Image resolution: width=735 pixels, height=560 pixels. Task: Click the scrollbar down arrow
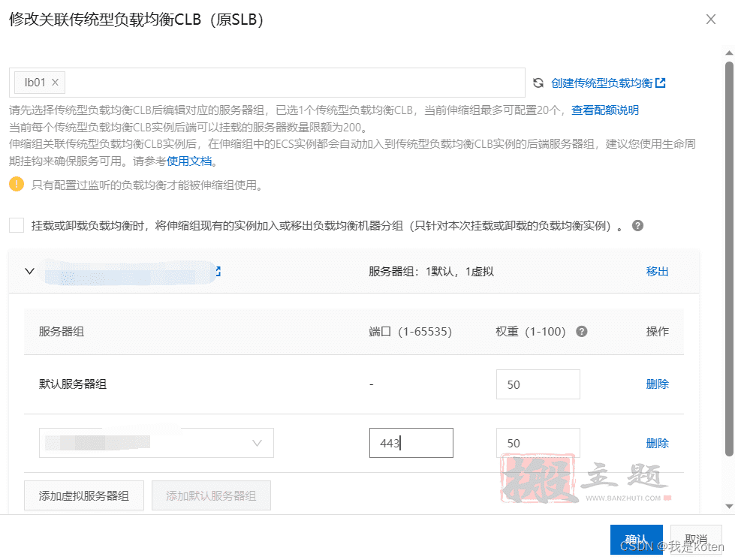pyautogui.click(x=729, y=506)
